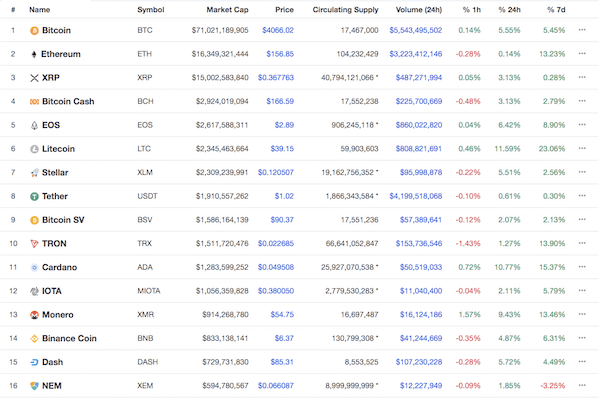
Task: Click the Litecoin grey logo icon
Action: point(34,149)
